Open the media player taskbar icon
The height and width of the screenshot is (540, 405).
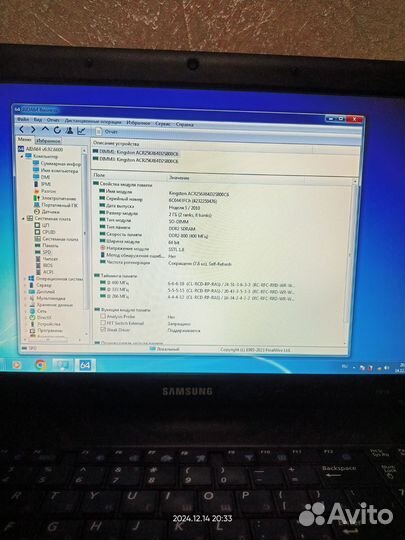coord(17,364)
